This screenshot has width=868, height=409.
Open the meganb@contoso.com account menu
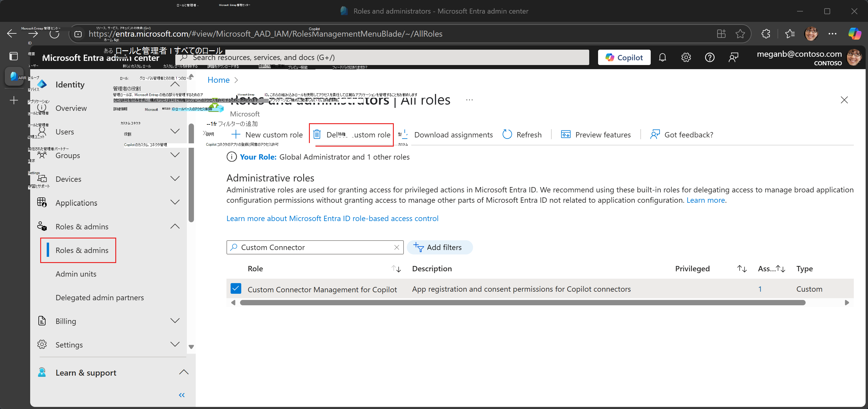[x=809, y=58]
